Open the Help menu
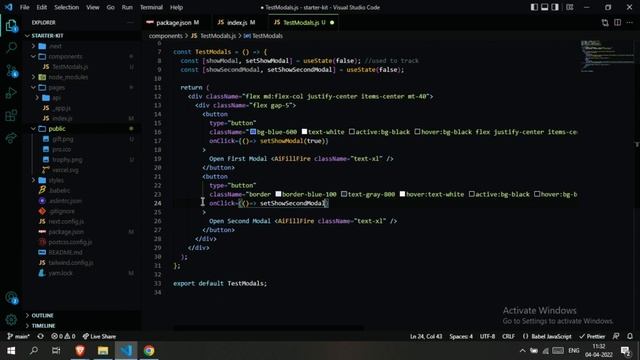 coord(176,7)
